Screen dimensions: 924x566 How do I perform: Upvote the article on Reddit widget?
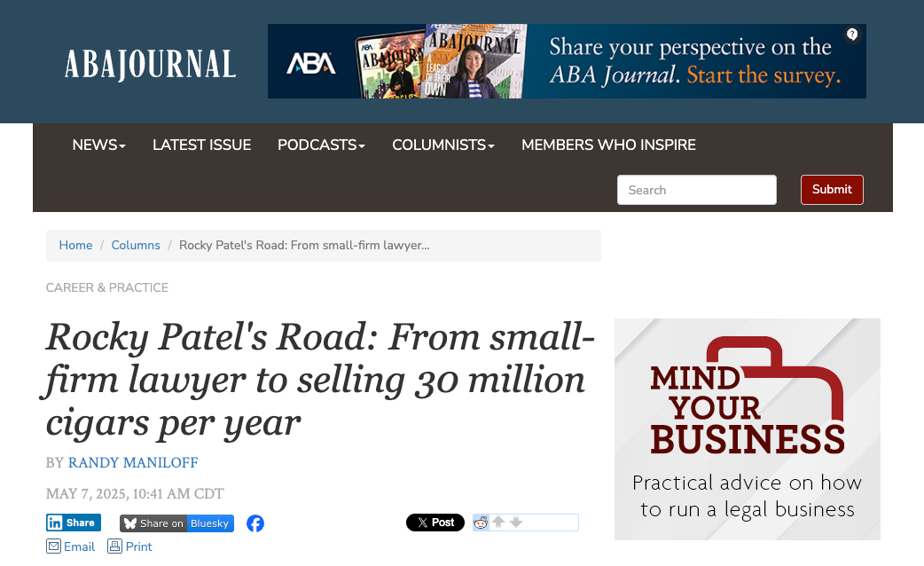[x=498, y=523]
